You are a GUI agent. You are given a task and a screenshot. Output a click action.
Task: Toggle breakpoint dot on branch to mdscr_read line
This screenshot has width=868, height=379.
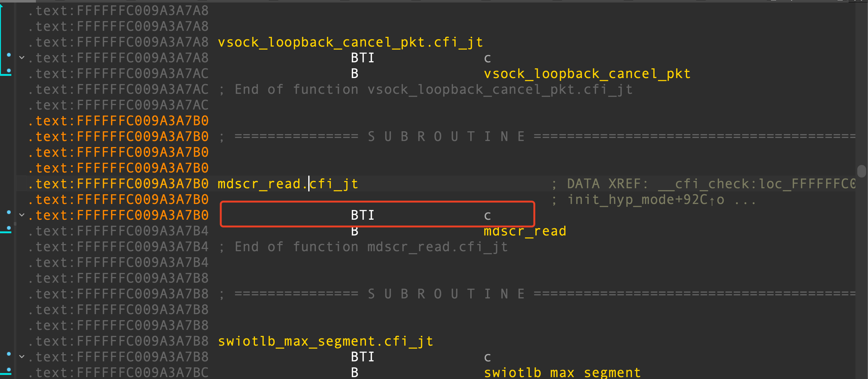click(x=9, y=228)
